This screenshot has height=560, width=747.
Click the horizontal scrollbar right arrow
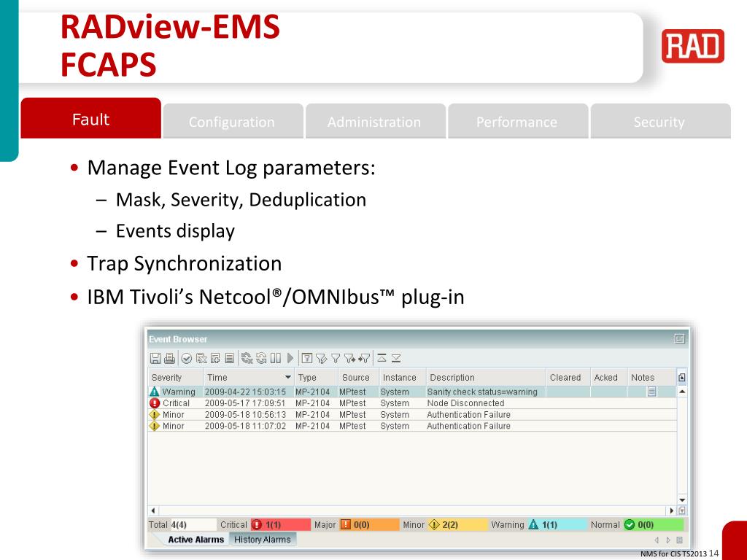[x=672, y=510]
